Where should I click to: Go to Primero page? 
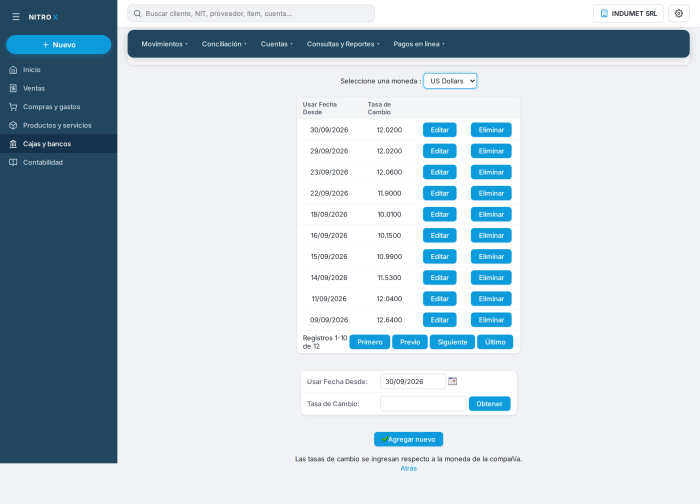[x=370, y=342]
